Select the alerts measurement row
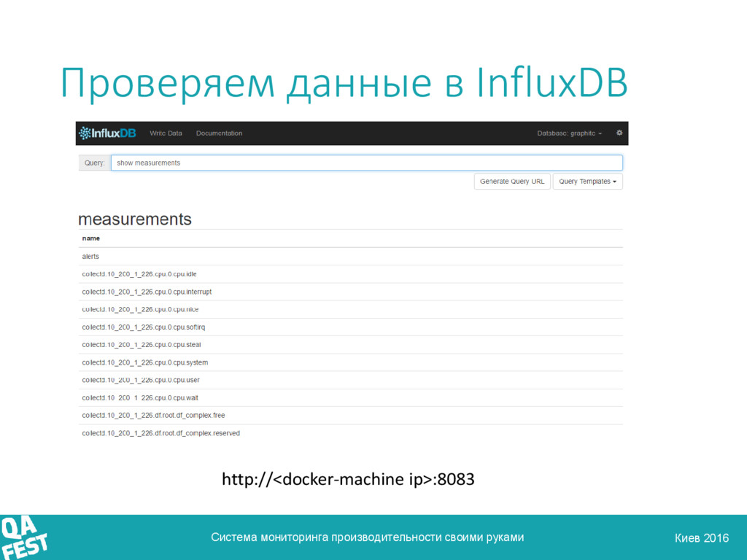The height and width of the screenshot is (560, 747). tap(351, 256)
